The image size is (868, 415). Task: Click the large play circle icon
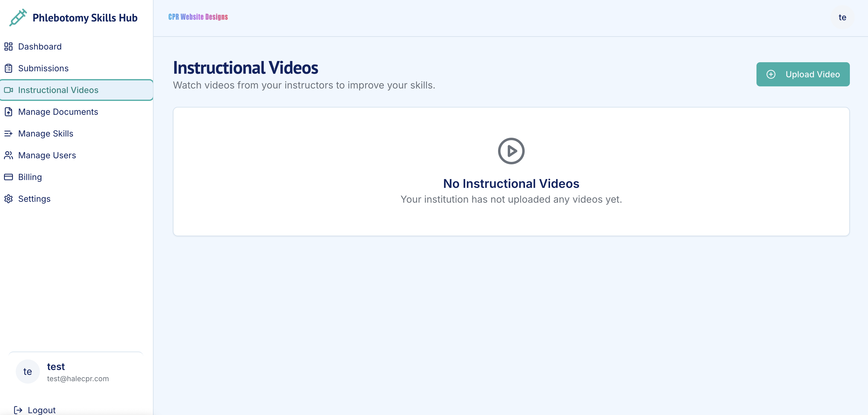point(511,151)
